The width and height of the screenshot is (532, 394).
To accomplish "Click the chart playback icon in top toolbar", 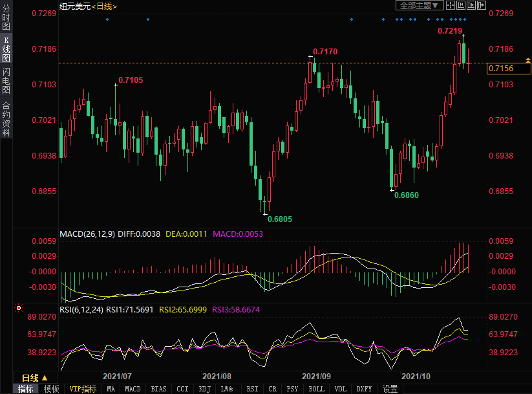I will [471, 5].
